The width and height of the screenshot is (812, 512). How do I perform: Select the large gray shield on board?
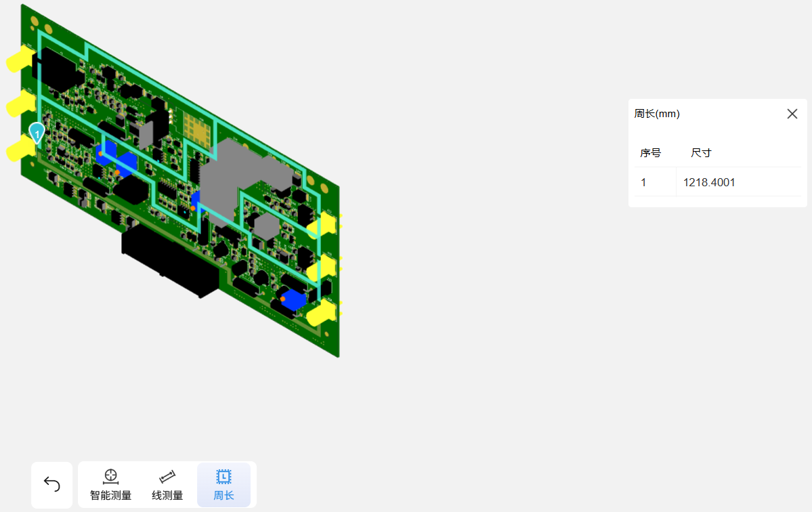pos(234,173)
